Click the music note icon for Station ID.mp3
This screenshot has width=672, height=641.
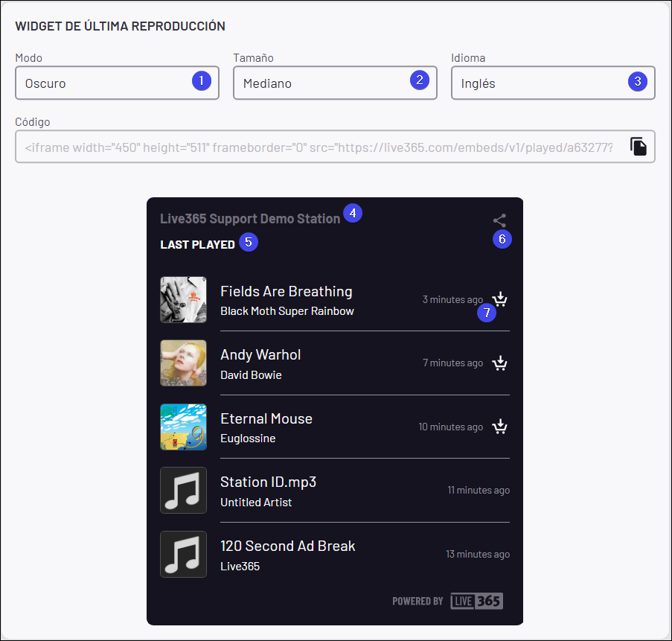tap(183, 490)
